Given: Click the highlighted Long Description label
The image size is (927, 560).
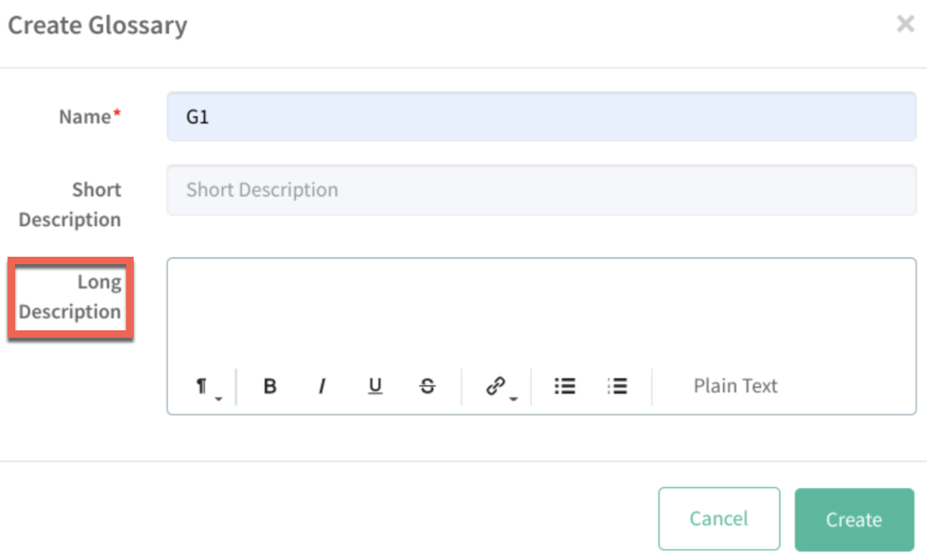Looking at the screenshot, I should coord(71,297).
